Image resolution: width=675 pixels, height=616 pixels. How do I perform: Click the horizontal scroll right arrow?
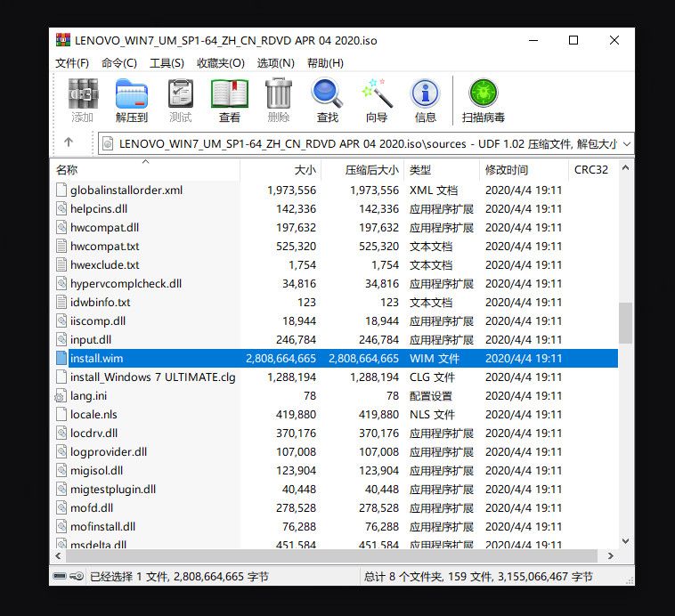click(x=610, y=555)
